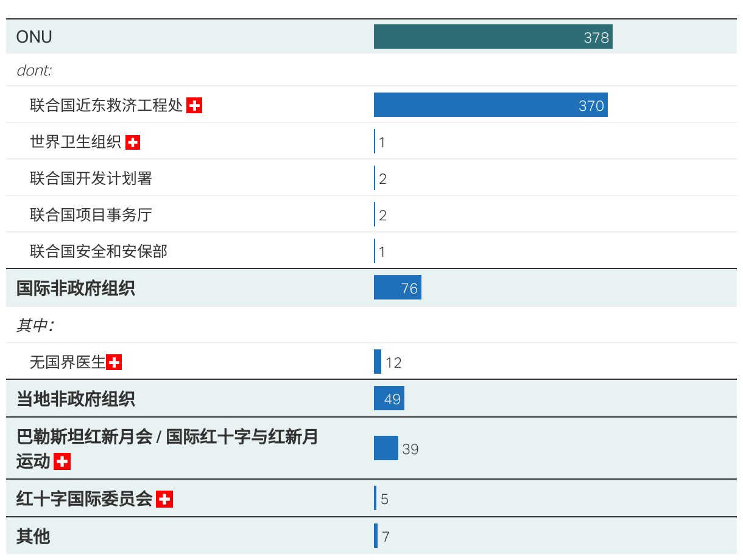Click the blue bar showing 370
This screenshot has height=560, width=743.
[x=490, y=105]
